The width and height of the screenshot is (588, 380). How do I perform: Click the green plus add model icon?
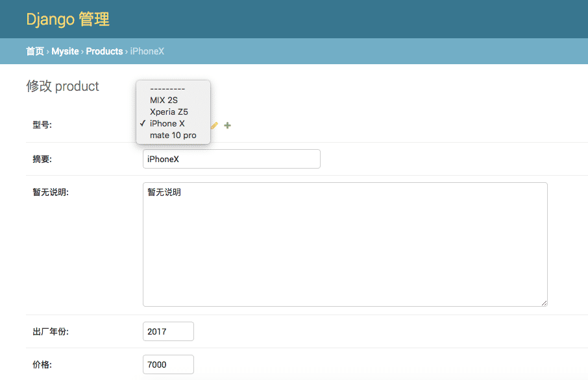point(227,125)
